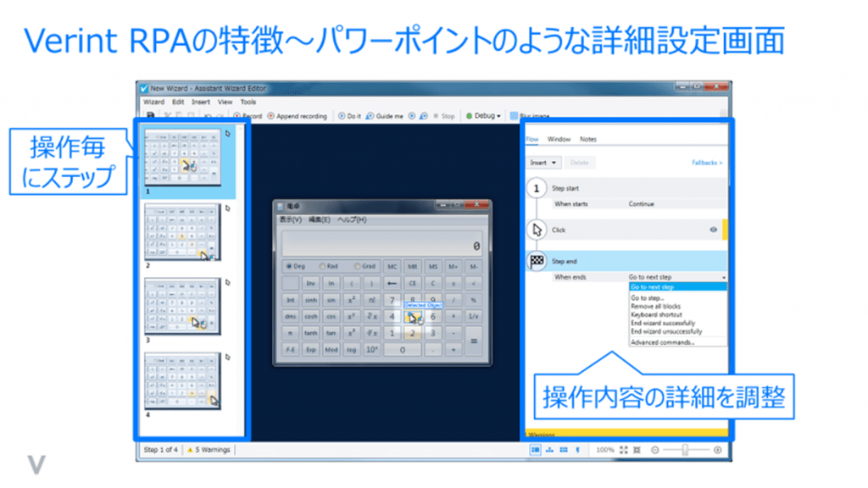The image size is (868, 488).
Task: Start Guide me mode
Action: pos(385,115)
